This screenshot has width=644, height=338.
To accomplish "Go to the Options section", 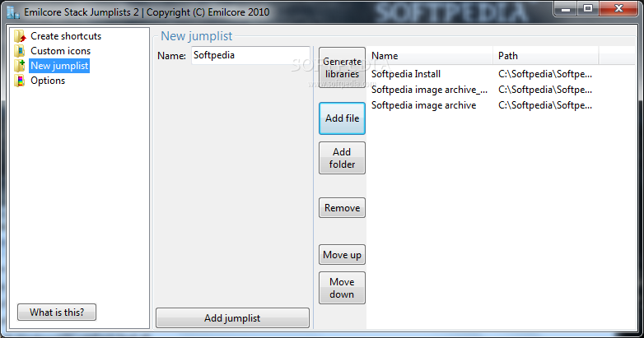I will (48, 81).
